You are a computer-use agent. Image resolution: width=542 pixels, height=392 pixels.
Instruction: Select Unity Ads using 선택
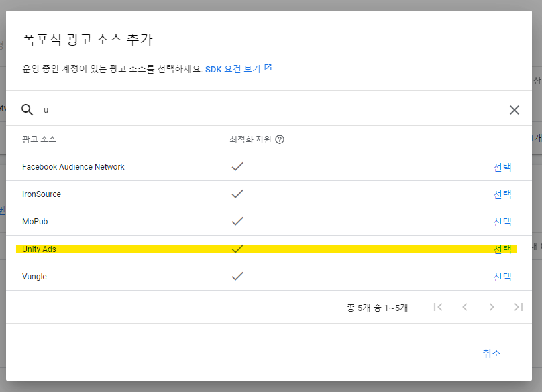502,249
